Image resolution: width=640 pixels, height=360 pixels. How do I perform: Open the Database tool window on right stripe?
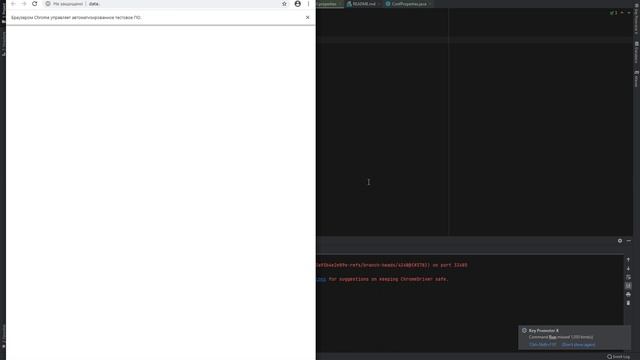(636, 52)
